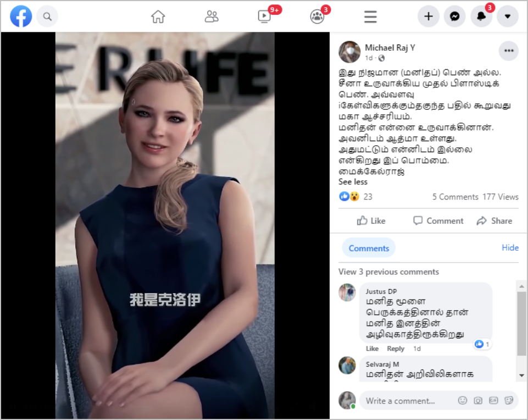Open Messenger chats icon
The width and height of the screenshot is (528, 420).
(454, 16)
